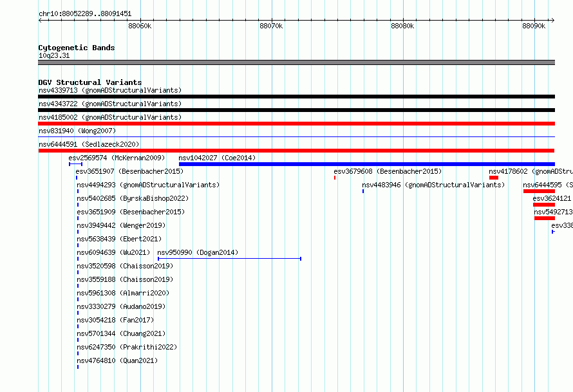Click the esv2569574 McKernan2009 label
The image size is (573, 392).
pyautogui.click(x=117, y=158)
